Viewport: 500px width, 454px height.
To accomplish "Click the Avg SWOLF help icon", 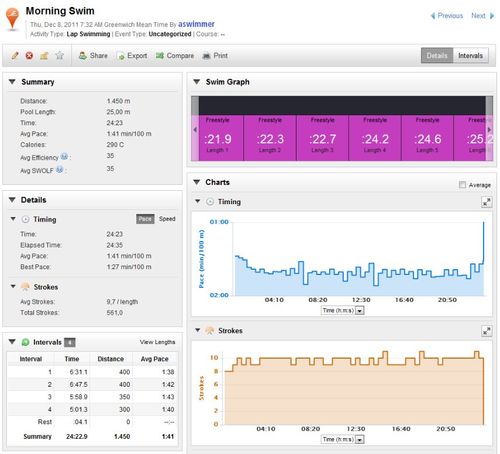I will (x=59, y=169).
